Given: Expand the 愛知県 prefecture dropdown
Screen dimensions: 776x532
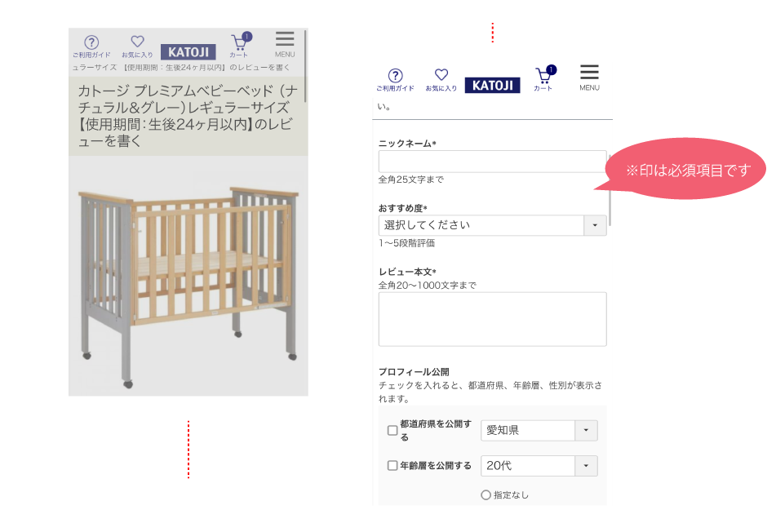Looking at the screenshot, I should coord(539,431).
